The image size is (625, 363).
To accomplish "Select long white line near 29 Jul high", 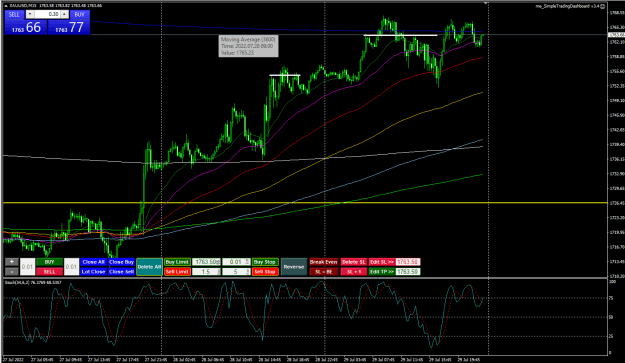I will coord(401,35).
